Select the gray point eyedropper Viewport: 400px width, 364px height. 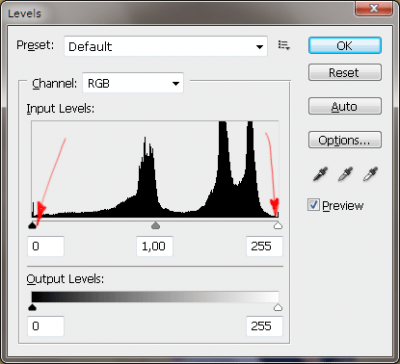pyautogui.click(x=345, y=174)
